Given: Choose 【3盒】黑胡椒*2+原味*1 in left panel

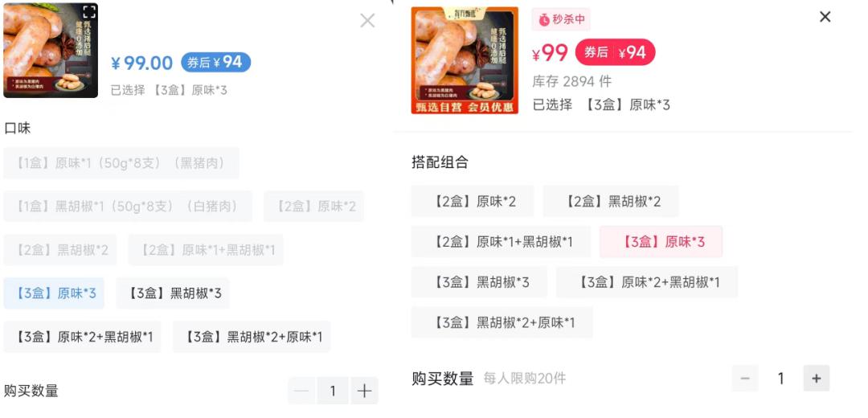Looking at the screenshot, I should click(x=252, y=337).
